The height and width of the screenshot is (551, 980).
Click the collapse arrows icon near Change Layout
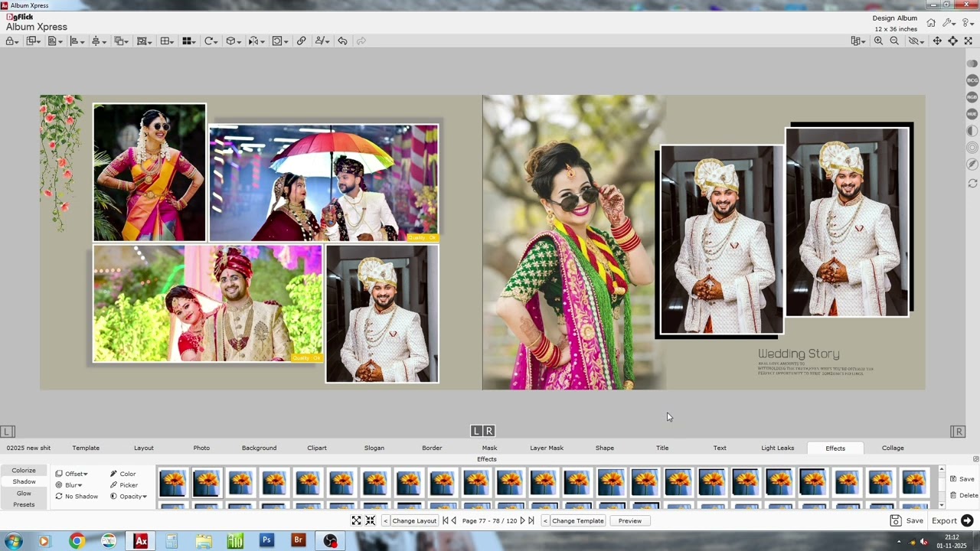pyautogui.click(x=370, y=520)
